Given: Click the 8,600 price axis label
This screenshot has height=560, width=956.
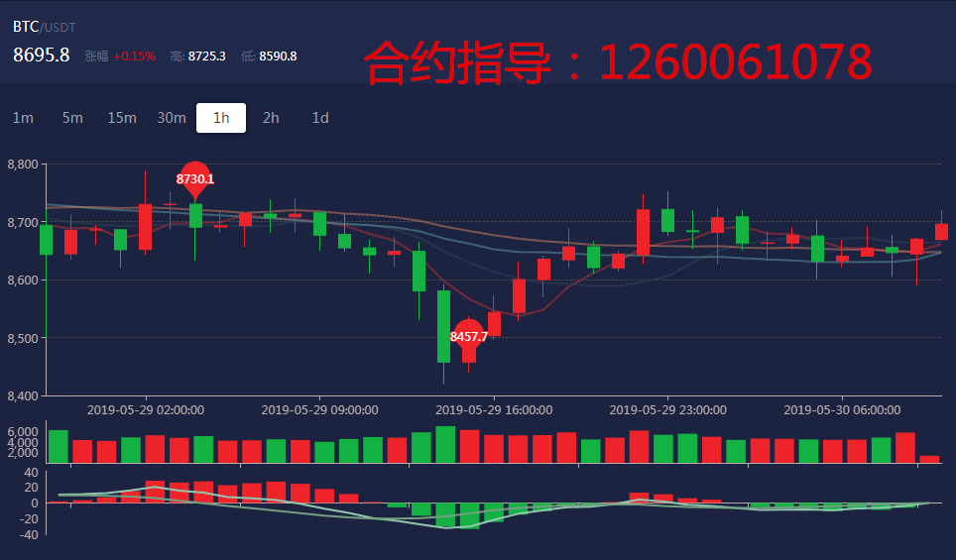Looking at the screenshot, I should pyautogui.click(x=23, y=280).
